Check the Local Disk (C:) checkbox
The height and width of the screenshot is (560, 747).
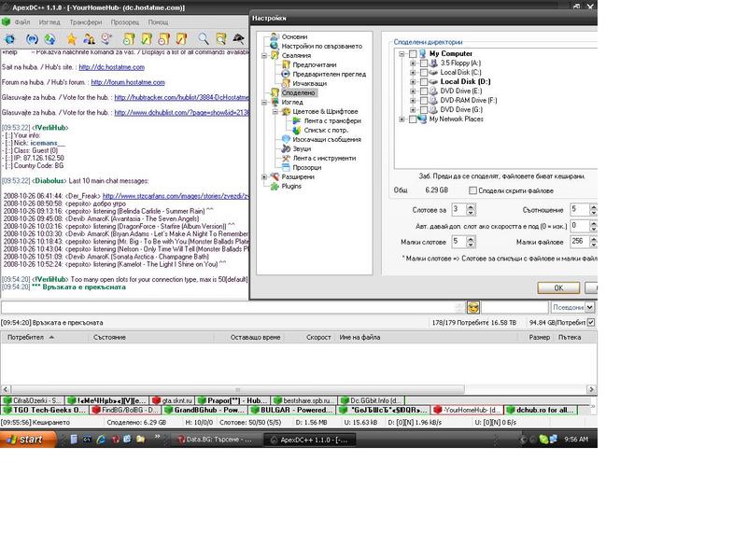[x=424, y=73]
